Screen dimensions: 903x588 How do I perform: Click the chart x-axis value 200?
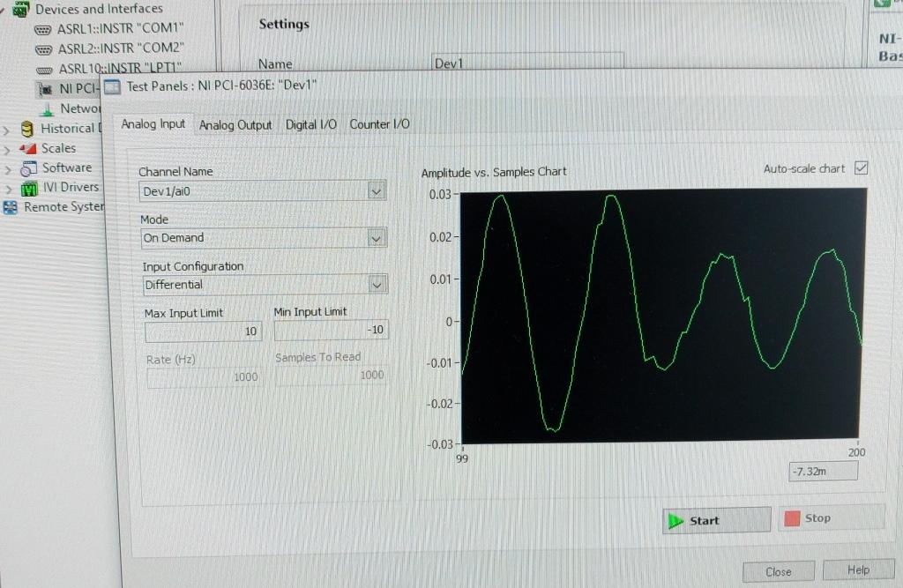[856, 452]
